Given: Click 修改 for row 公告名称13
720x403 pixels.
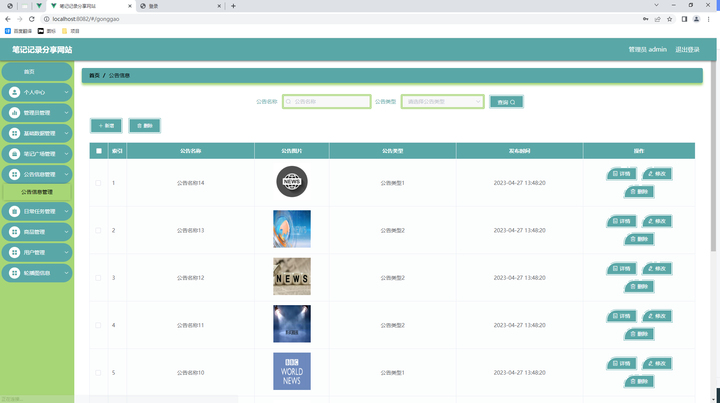Looking at the screenshot, I should coord(657,221).
